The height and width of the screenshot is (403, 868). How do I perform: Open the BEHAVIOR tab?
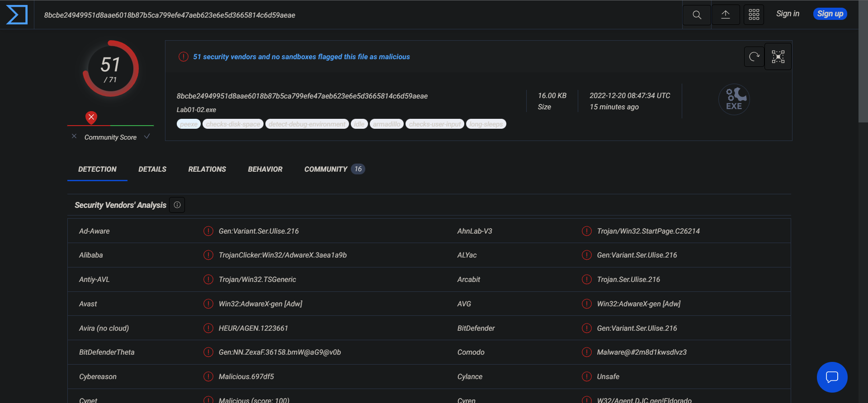click(x=265, y=169)
